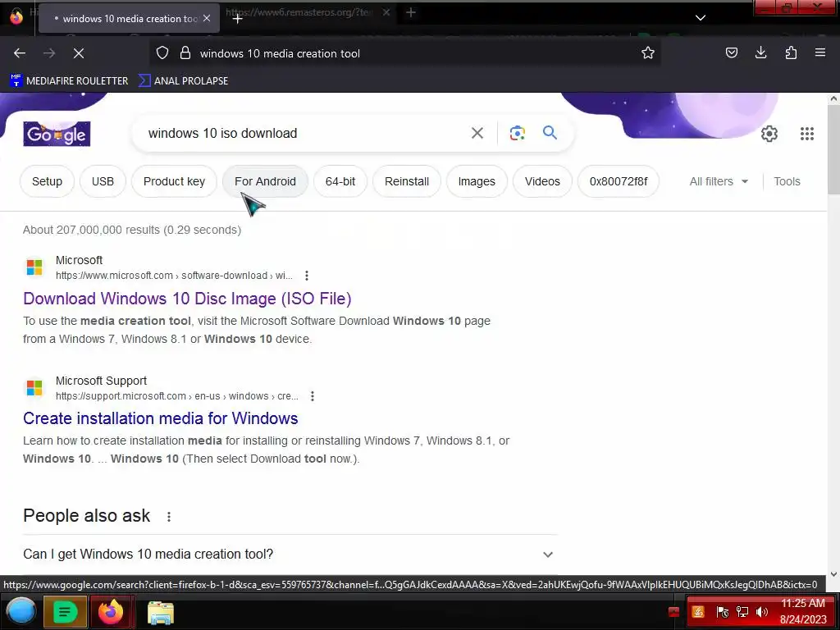Filter results by USB chip
Screen dimensions: 840x630
click(x=103, y=181)
